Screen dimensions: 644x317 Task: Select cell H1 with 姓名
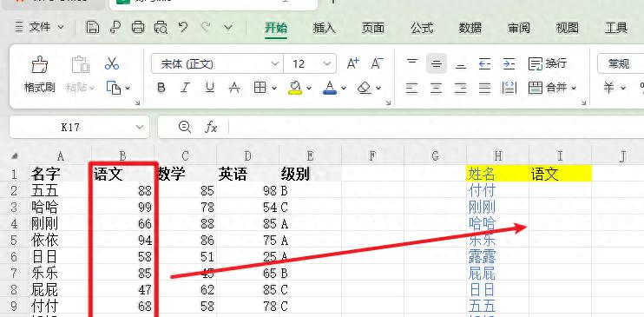(x=498, y=174)
